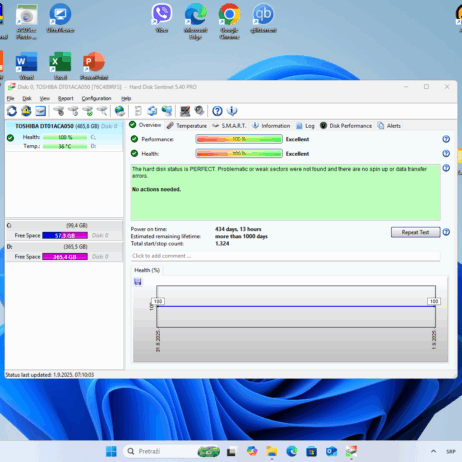
Task: Click the blue info 'i' toolbar icon
Action: (x=232, y=111)
